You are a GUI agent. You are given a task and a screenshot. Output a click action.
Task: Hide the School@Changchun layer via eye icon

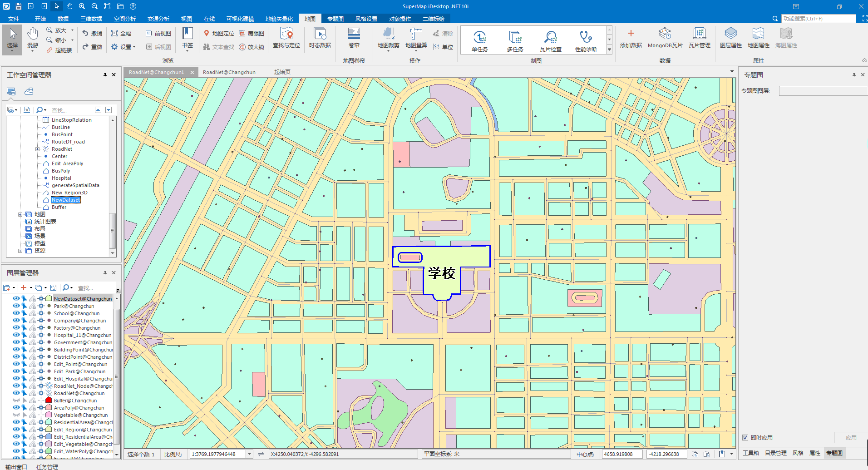coord(16,313)
